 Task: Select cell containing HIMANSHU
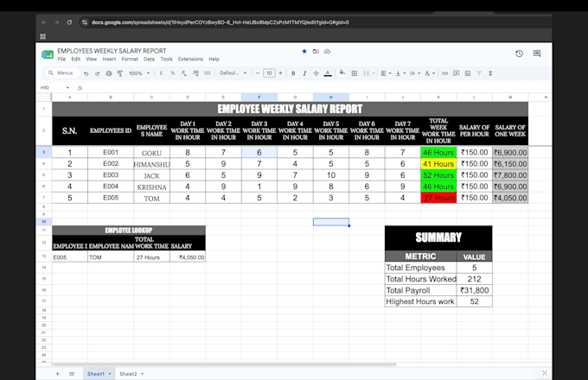click(151, 164)
